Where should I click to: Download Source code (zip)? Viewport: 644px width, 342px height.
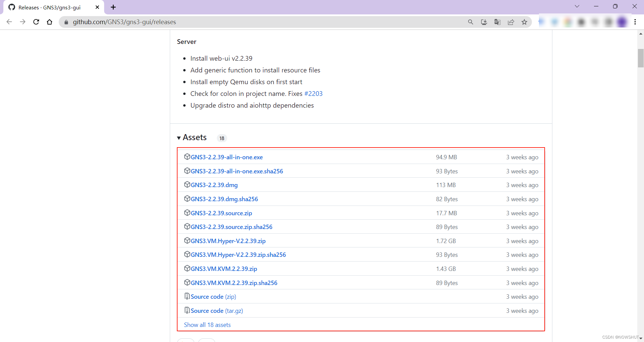click(x=213, y=297)
